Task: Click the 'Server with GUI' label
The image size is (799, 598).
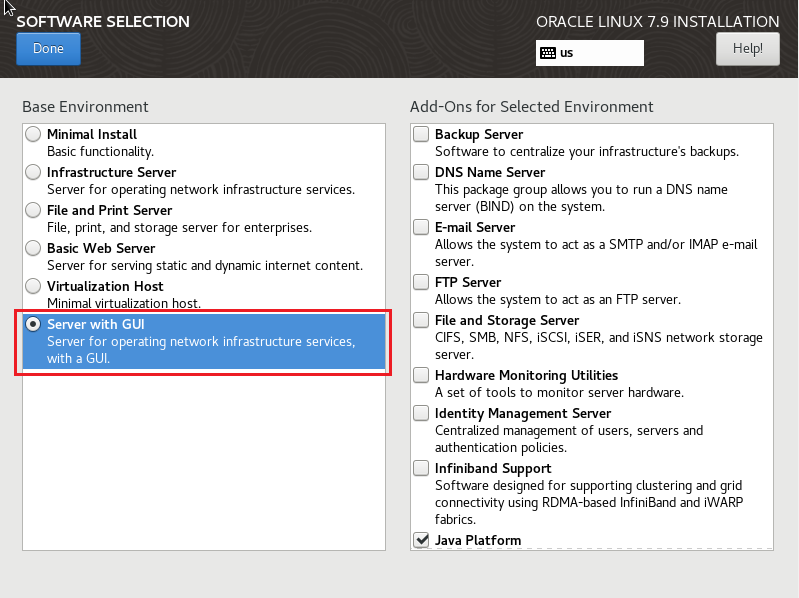Action: coord(96,324)
